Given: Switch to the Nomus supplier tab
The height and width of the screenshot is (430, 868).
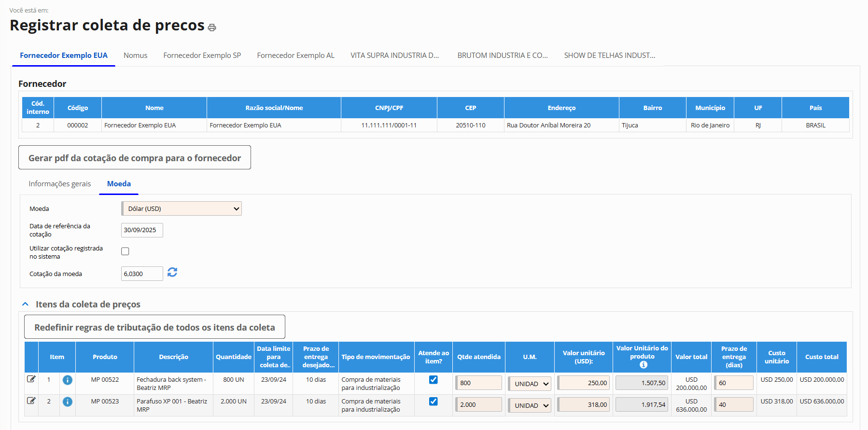Looking at the screenshot, I should click(x=135, y=55).
